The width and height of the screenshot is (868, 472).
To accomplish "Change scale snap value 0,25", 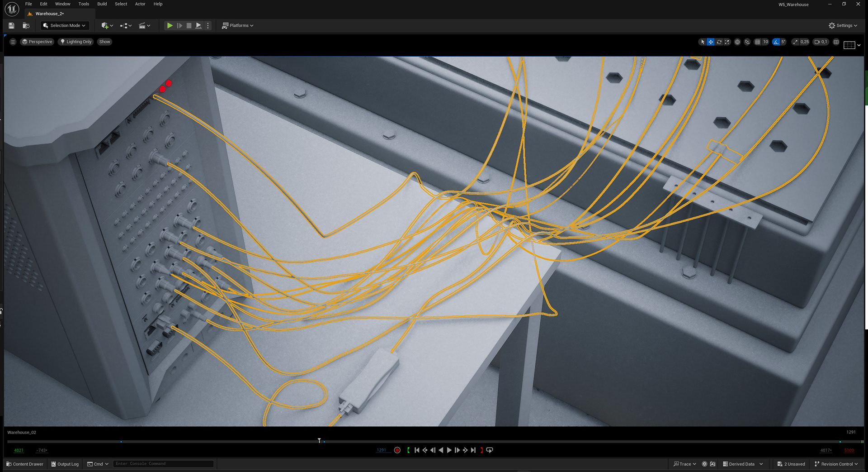I will click(805, 42).
